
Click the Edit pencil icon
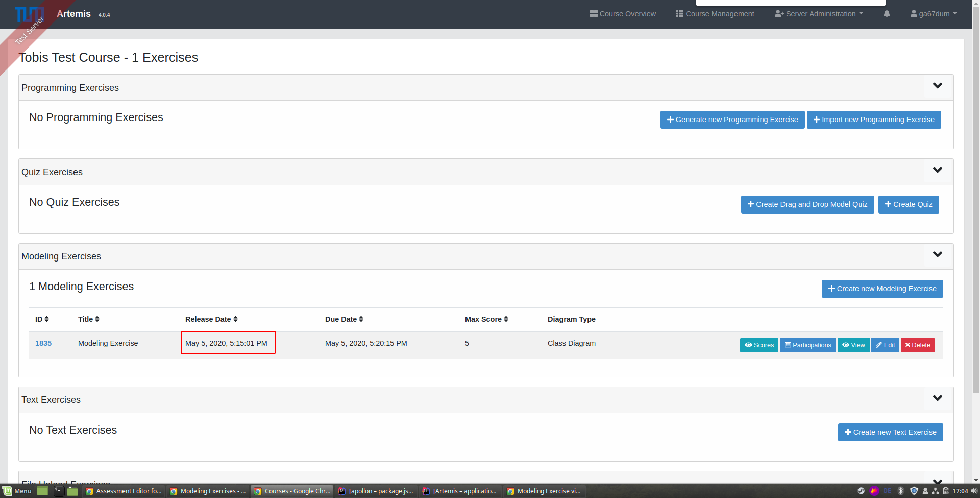(x=879, y=345)
